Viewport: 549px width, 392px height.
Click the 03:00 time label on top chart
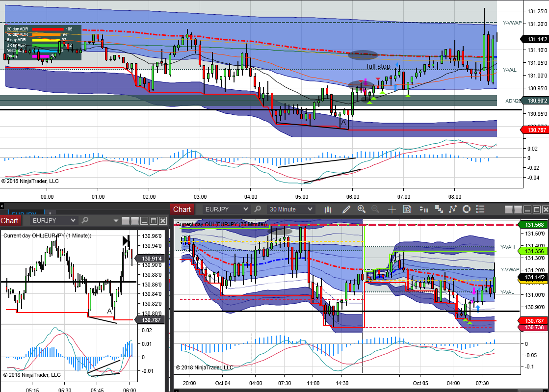[200, 197]
